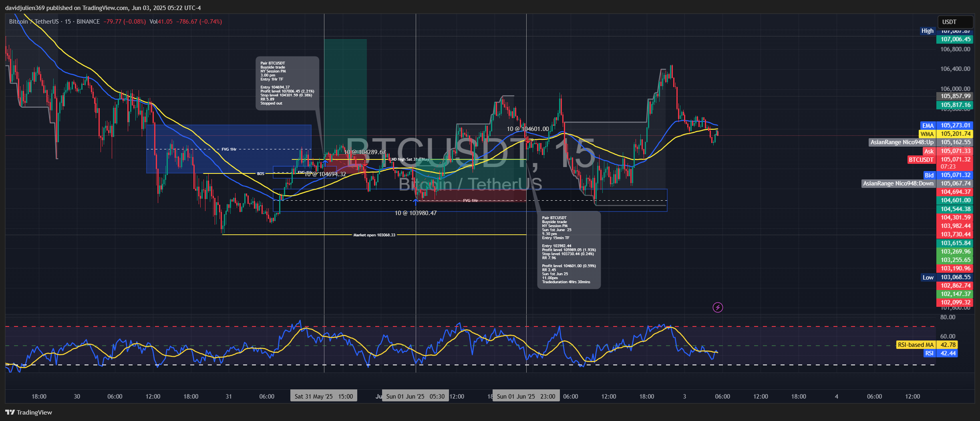The image size is (980, 421).
Task: Click the date label 30 on time axis
Action: pos(77,397)
